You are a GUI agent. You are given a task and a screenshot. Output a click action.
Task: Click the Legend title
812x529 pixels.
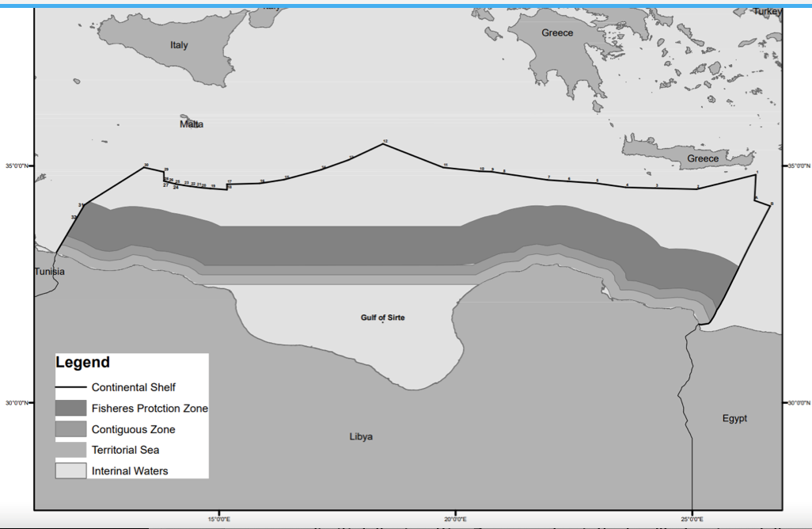click(83, 362)
